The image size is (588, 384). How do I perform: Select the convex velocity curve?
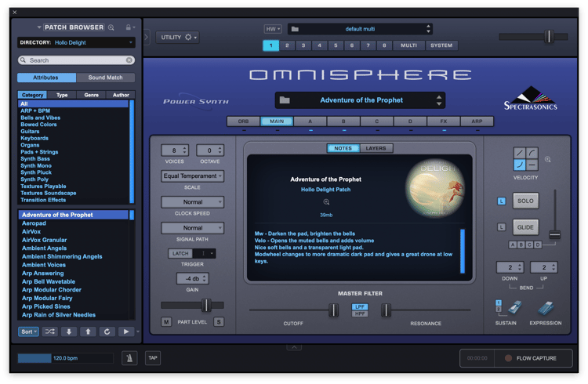pyautogui.click(x=532, y=153)
